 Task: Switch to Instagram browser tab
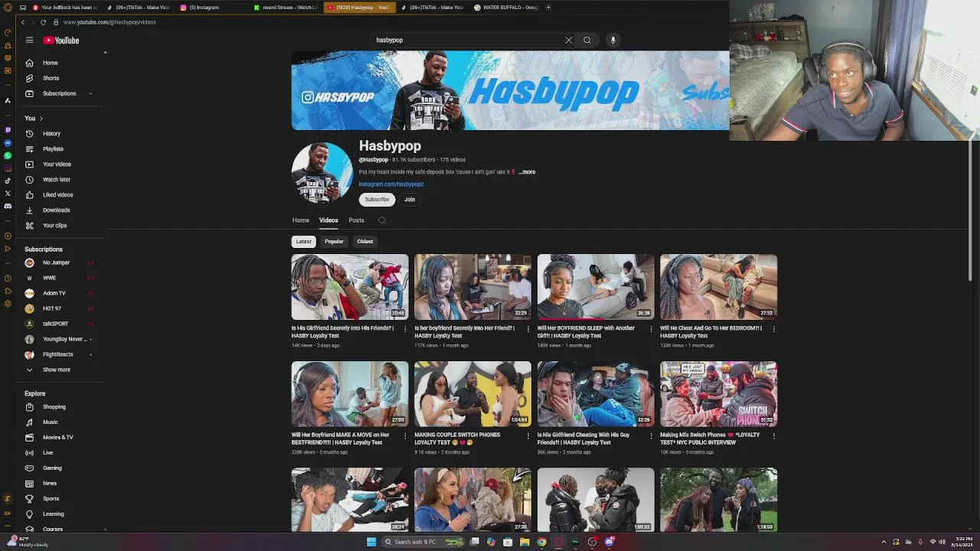click(x=211, y=8)
